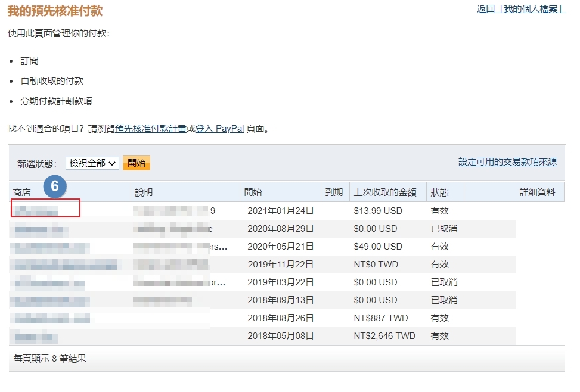Select the date 2019年11月22日
Viewport: 580px width, 392px height.
(x=280, y=265)
